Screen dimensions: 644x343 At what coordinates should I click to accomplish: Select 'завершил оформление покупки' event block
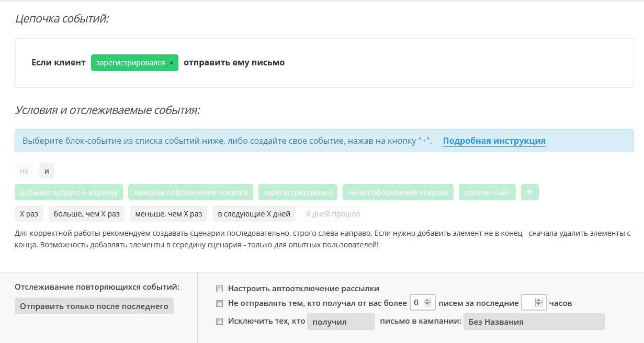(x=190, y=192)
